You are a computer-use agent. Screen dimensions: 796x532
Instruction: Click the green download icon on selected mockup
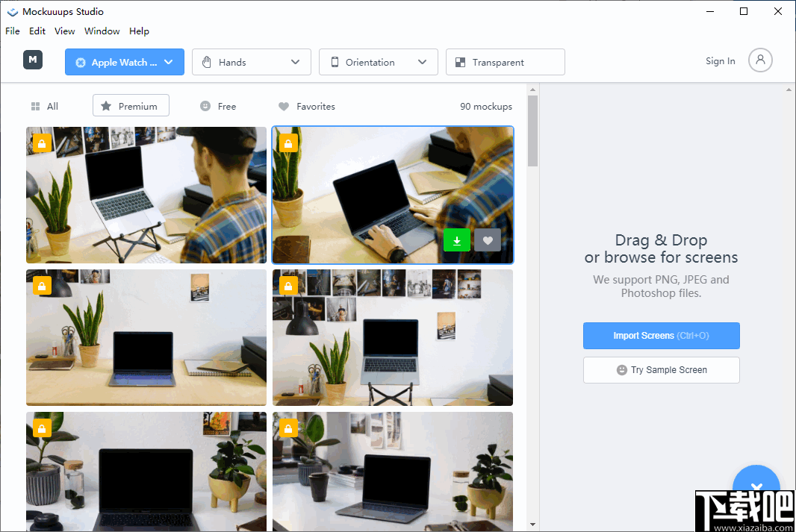pyautogui.click(x=456, y=240)
